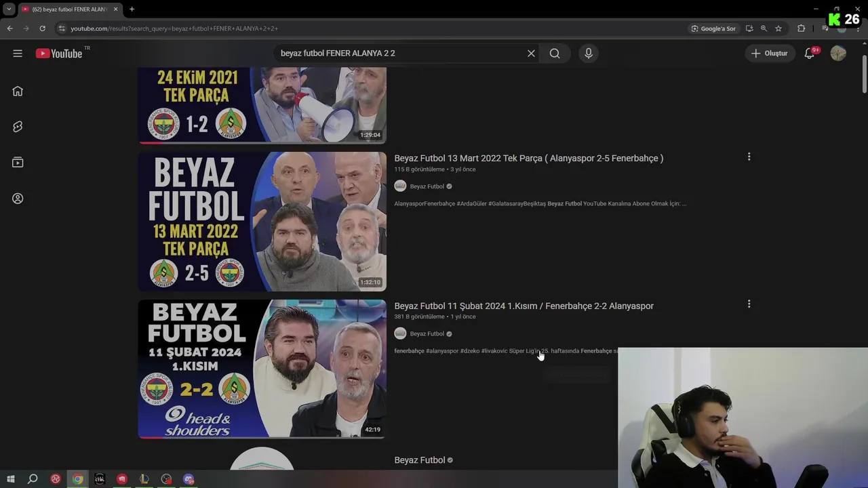Install app icon in address bar

[749, 28]
